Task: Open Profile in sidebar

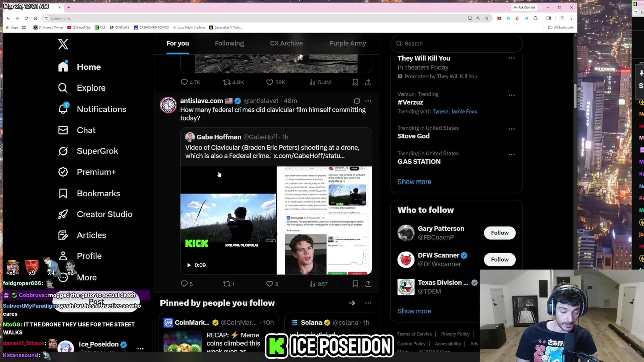Action: [x=79, y=256]
